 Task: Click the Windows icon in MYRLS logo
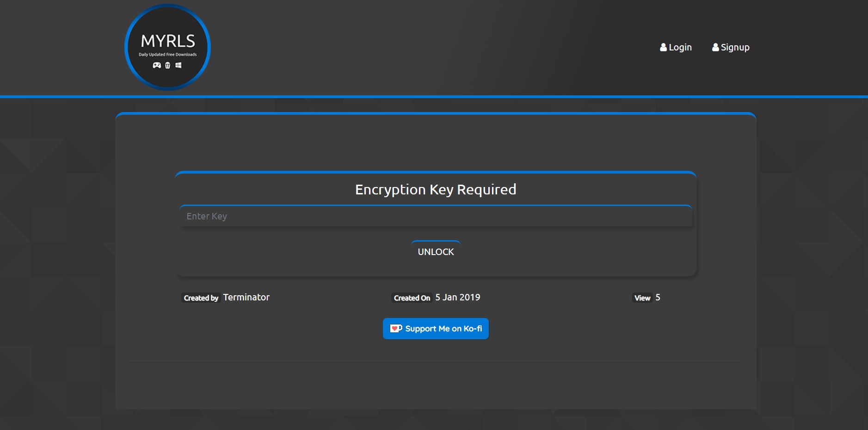click(178, 65)
